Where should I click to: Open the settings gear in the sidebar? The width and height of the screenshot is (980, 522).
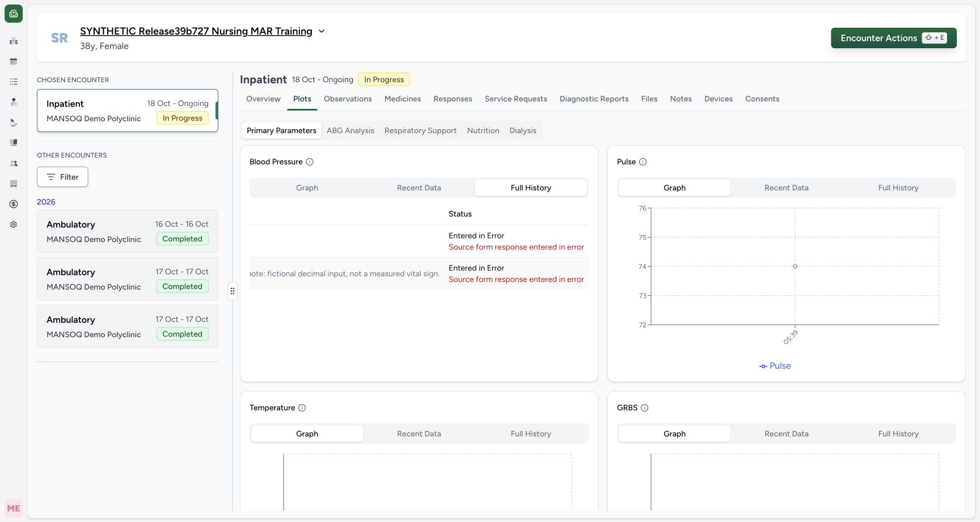(x=14, y=224)
